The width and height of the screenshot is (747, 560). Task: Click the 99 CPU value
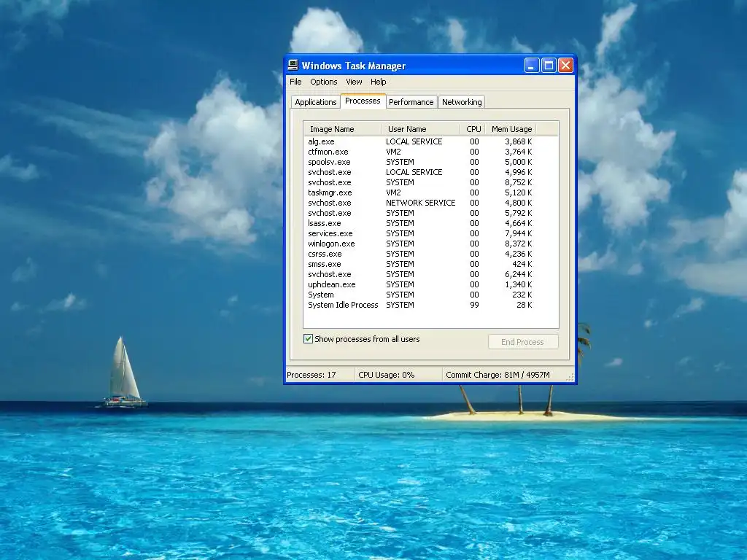point(474,306)
